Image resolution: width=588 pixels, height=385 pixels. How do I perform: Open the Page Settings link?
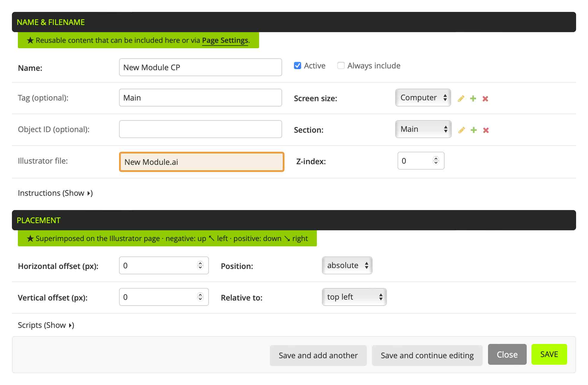coord(225,40)
